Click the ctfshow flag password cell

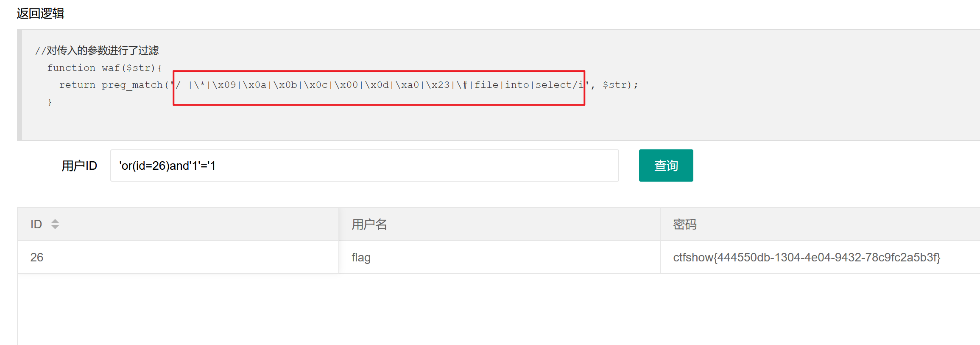[807, 257]
